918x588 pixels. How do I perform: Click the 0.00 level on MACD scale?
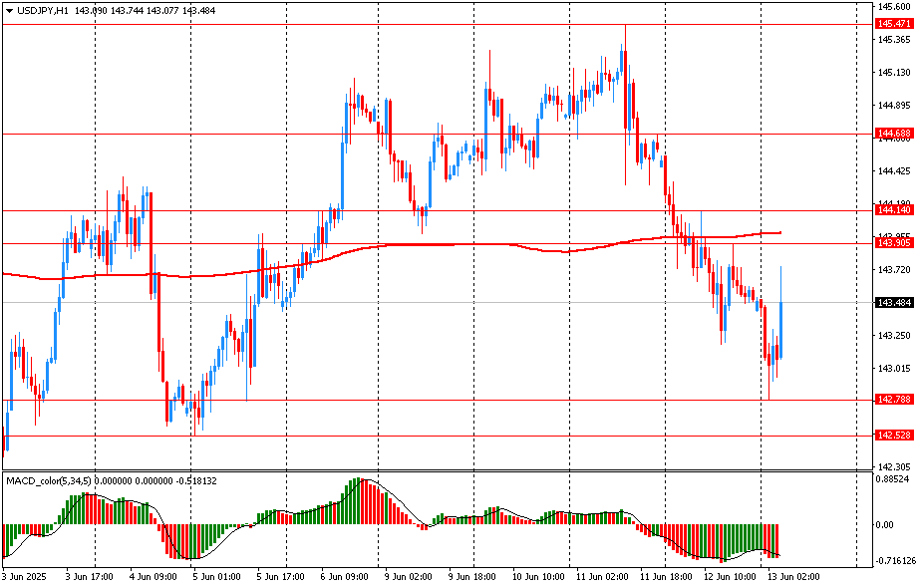(x=884, y=524)
